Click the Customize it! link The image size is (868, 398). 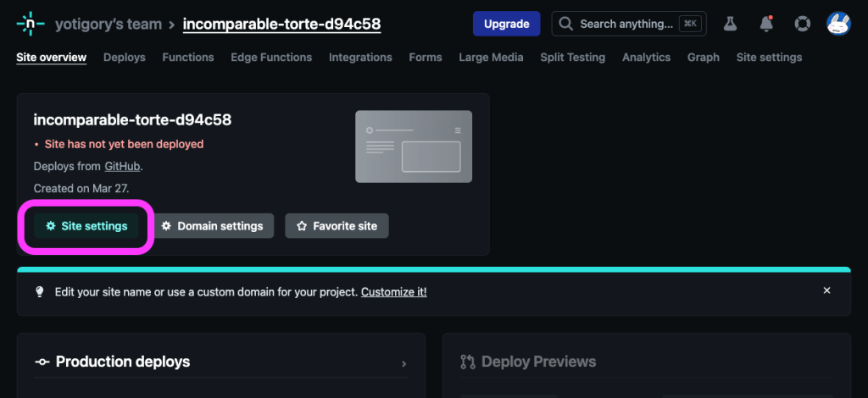(394, 292)
